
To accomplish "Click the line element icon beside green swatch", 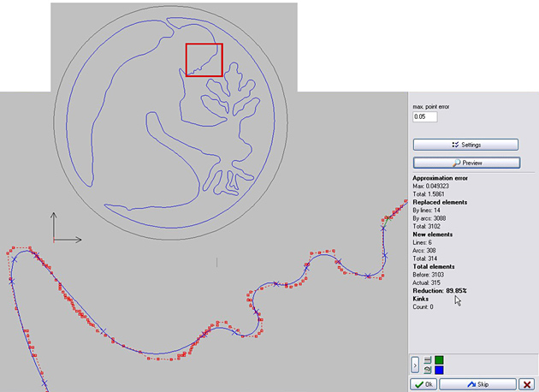I will [x=427, y=360].
